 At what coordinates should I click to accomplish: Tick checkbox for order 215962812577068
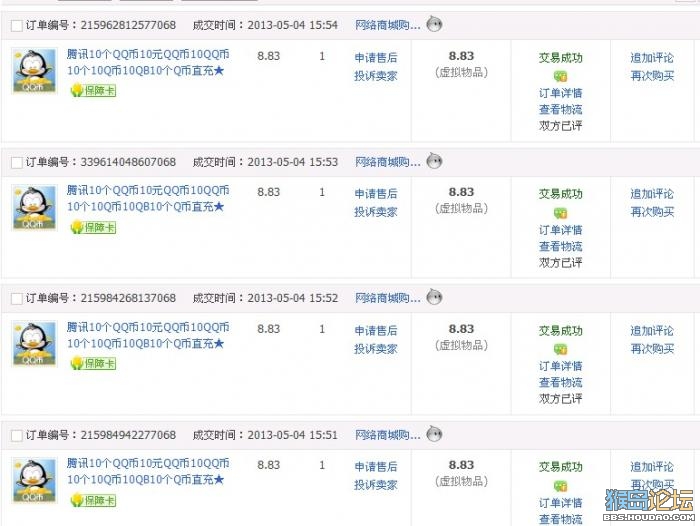coord(17,26)
